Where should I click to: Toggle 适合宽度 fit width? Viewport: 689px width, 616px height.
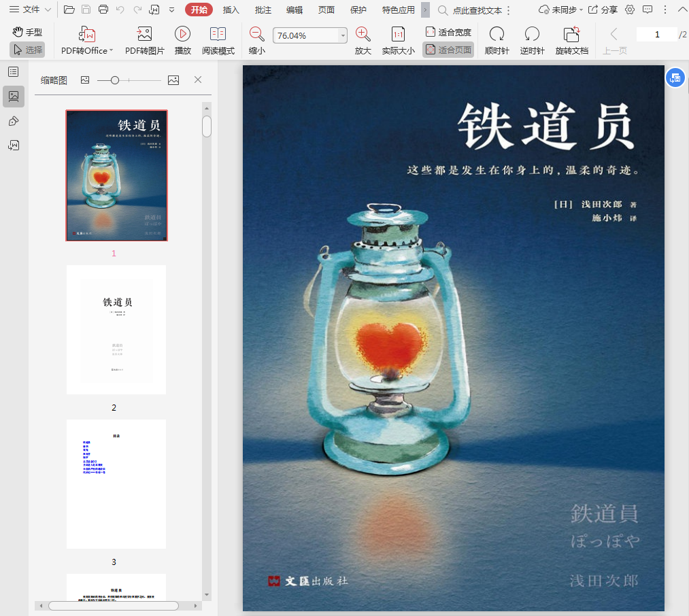point(448,32)
